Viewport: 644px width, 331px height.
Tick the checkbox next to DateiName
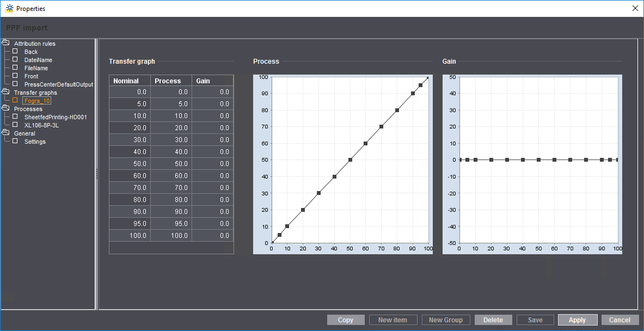point(15,59)
